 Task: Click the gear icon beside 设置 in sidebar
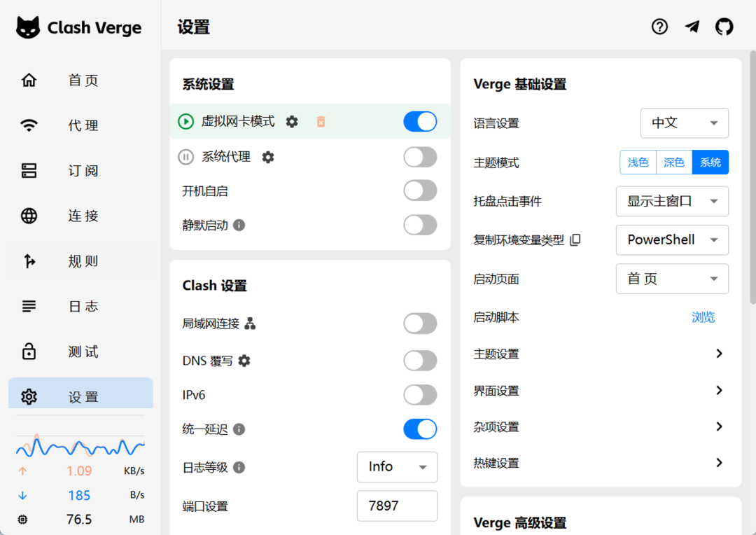(29, 396)
